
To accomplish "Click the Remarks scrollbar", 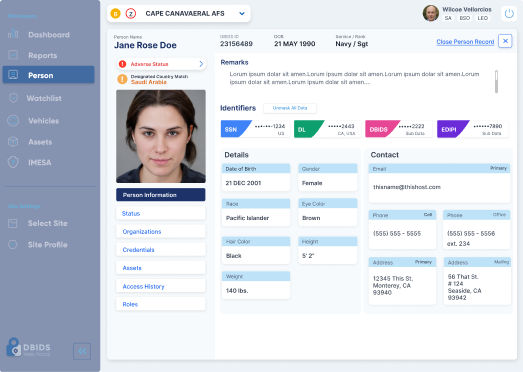I will [496, 81].
